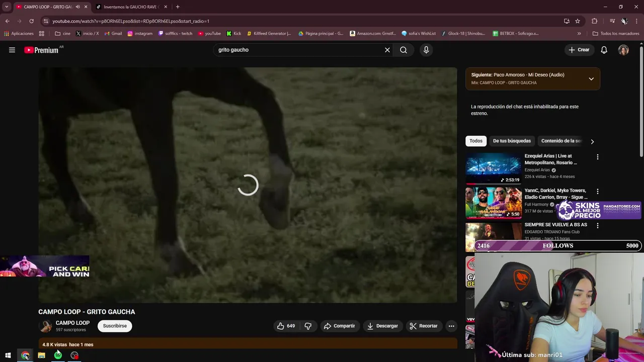
Task: Close the Inventamos la GAUCHO RAVE tab
Action: tap(166, 7)
